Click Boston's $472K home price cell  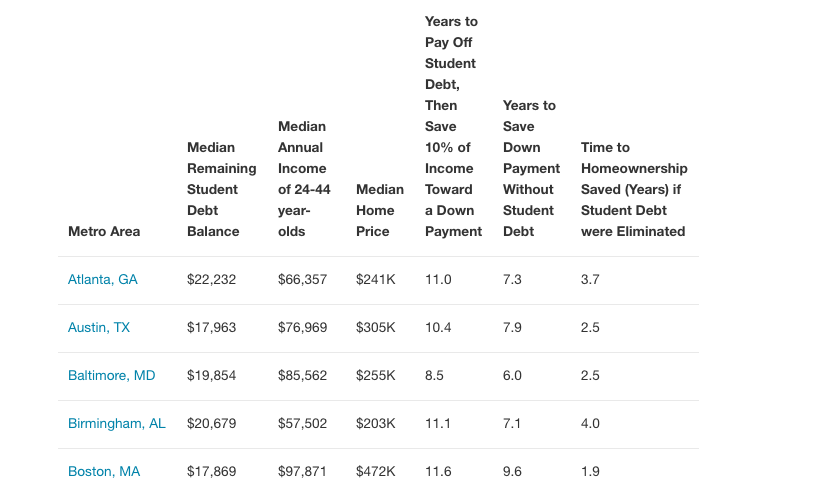[375, 472]
